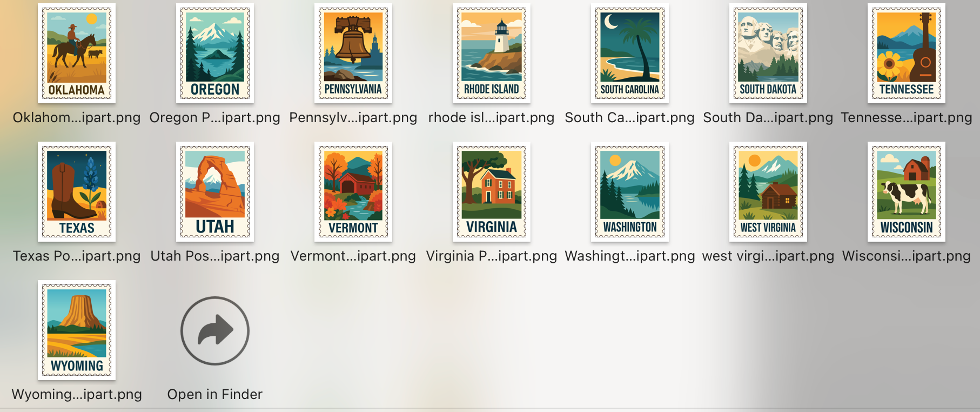
Task: Choose the Utah arch stamp image
Action: tap(215, 191)
